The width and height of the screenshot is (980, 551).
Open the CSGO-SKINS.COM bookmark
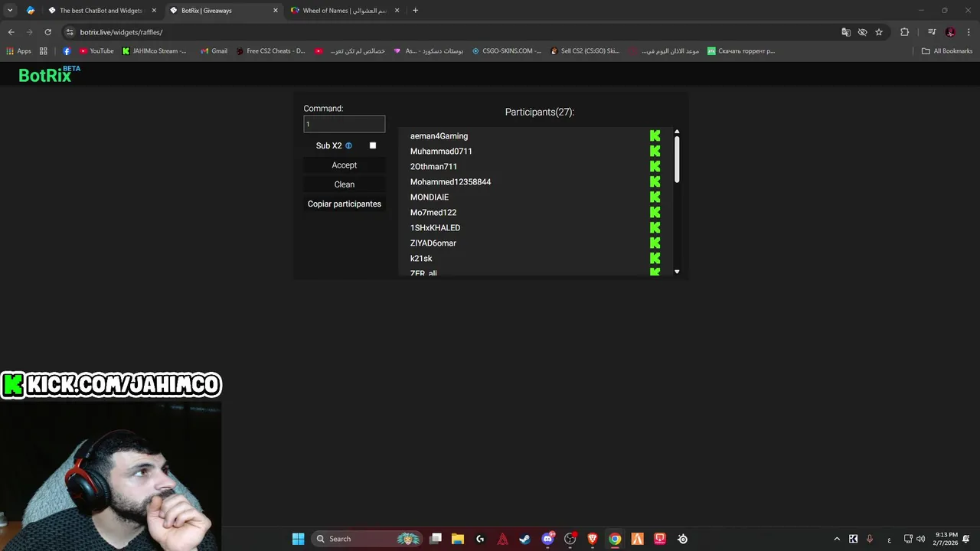[x=506, y=51]
